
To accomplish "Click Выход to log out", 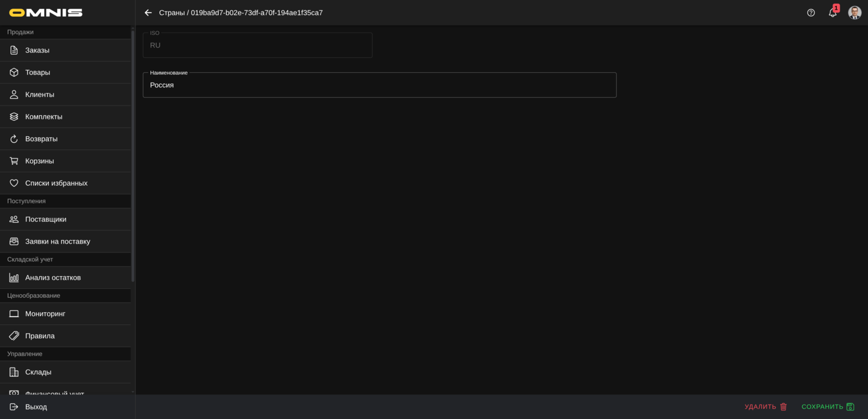I will pos(36,407).
